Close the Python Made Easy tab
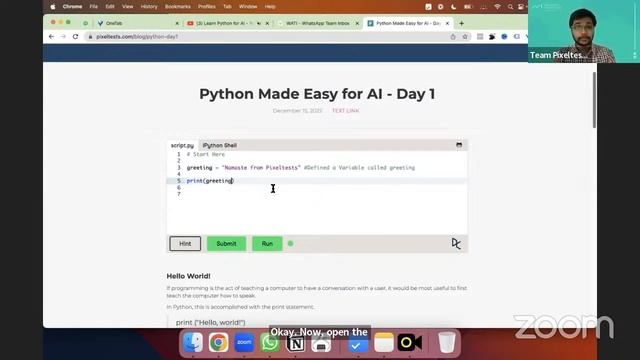 (x=447, y=24)
